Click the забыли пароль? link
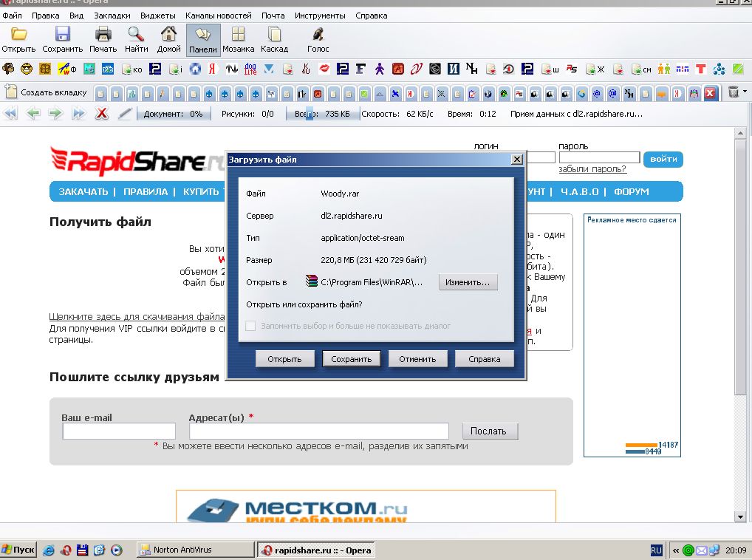The image size is (752, 560). (592, 168)
